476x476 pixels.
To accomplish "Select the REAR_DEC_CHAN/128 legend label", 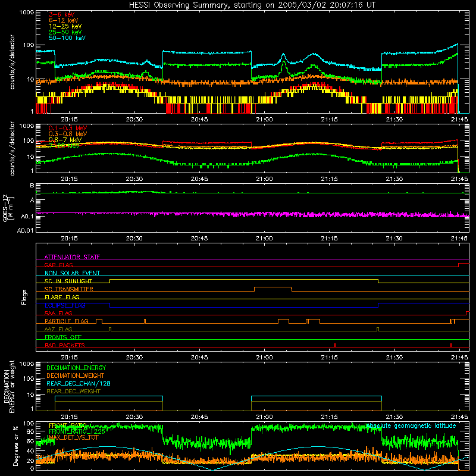I will coord(79,383).
